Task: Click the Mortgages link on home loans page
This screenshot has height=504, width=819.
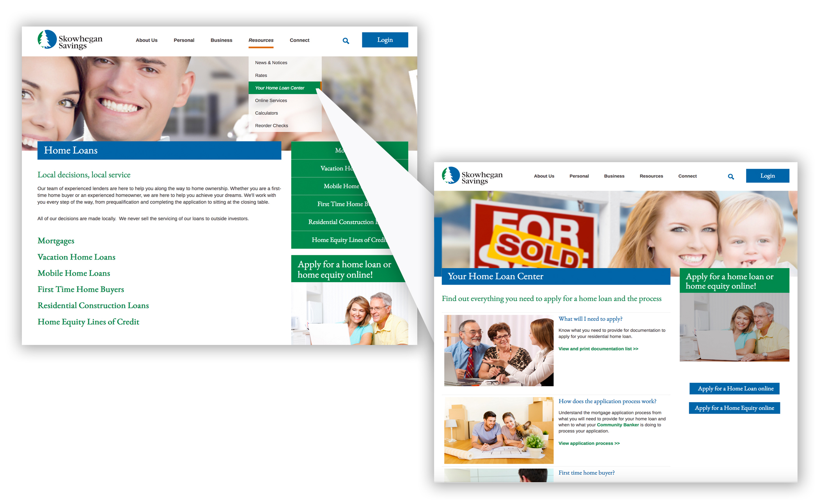Action: pos(56,241)
